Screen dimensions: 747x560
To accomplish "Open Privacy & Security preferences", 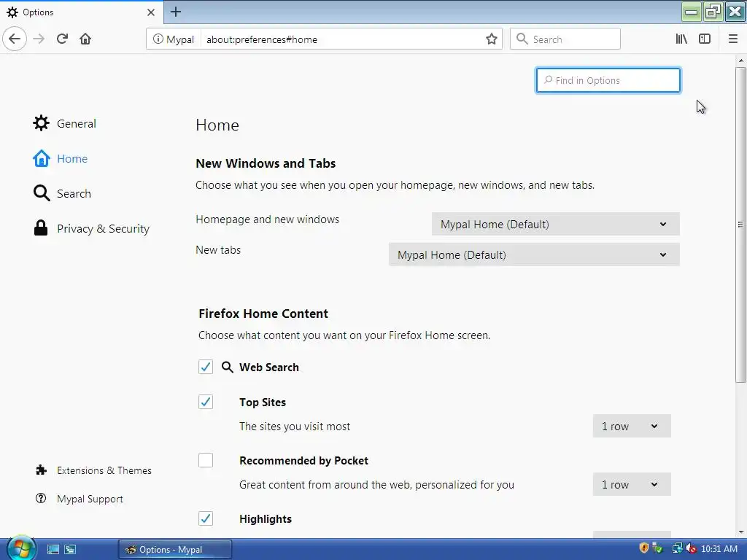I will [x=91, y=228].
